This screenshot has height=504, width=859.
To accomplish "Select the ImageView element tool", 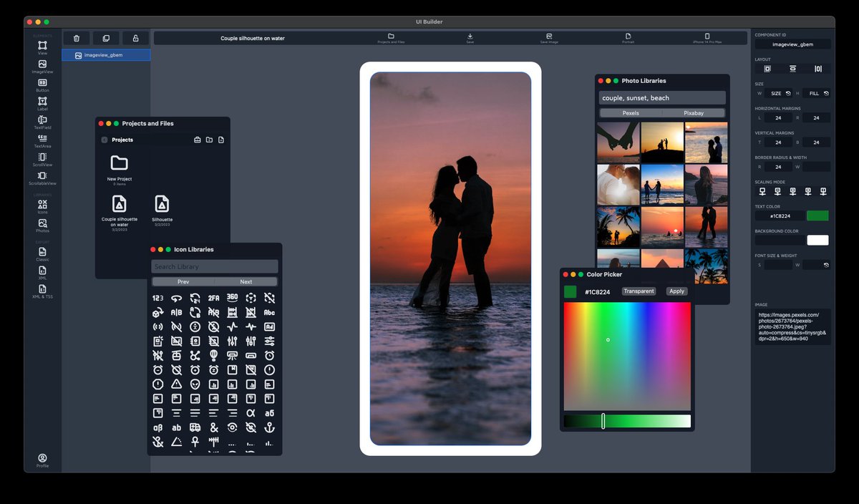I will tap(42, 67).
